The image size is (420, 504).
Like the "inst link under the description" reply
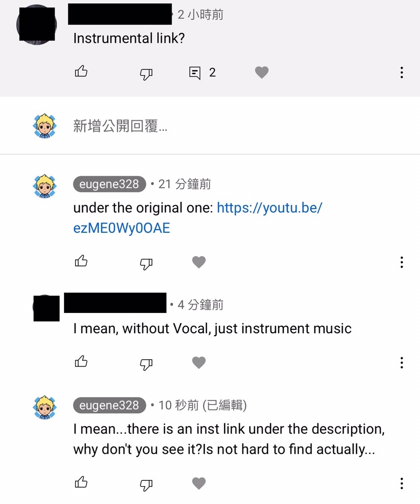click(x=81, y=482)
